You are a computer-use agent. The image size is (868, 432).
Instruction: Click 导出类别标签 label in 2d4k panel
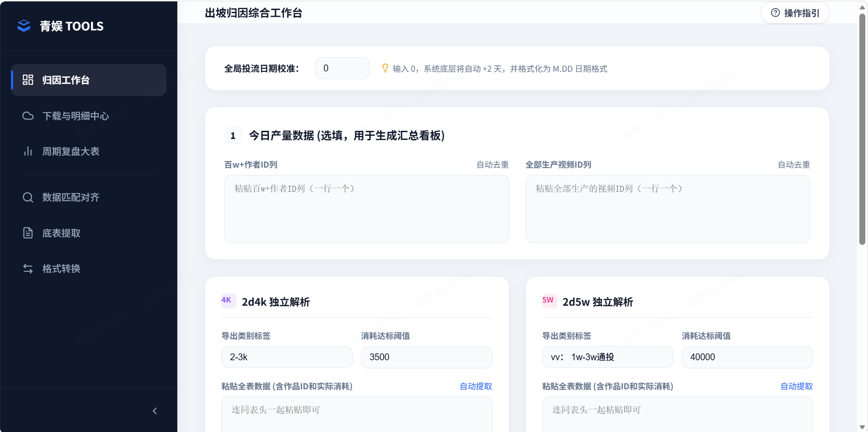(246, 336)
